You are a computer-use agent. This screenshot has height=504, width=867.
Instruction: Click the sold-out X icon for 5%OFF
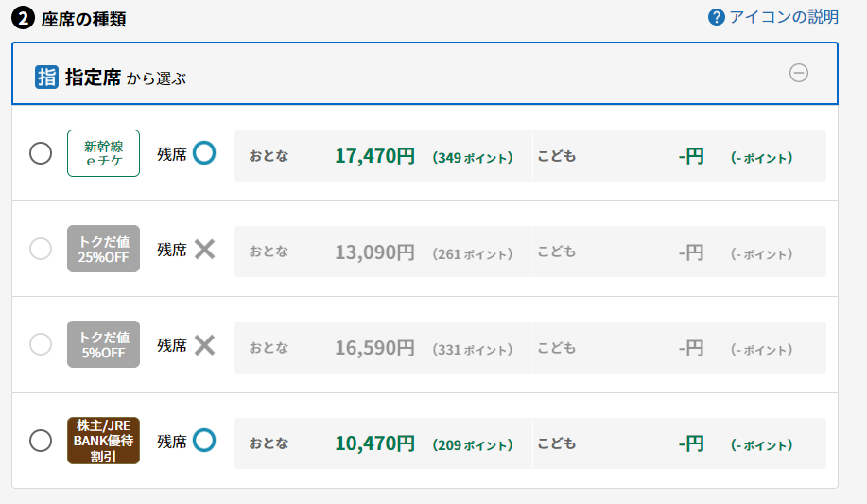pos(204,344)
